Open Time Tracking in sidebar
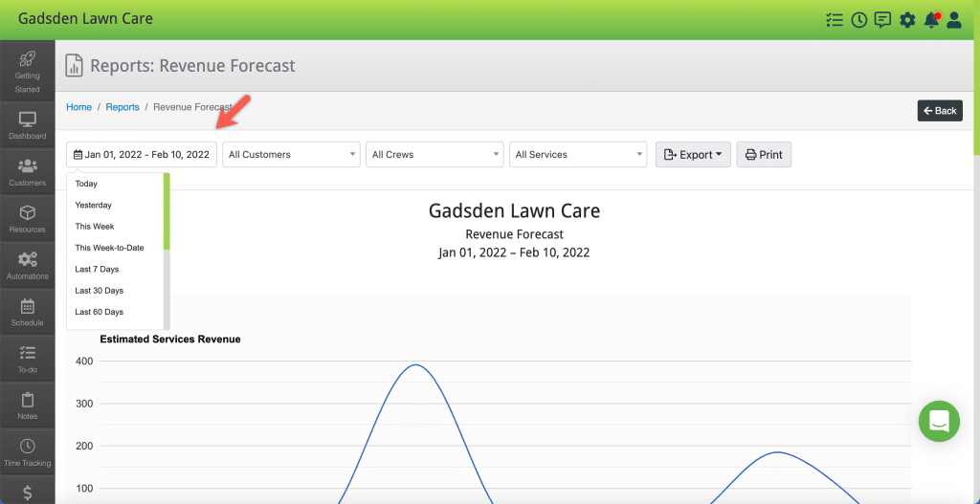Viewport: 980px width, 504px height. 28,452
